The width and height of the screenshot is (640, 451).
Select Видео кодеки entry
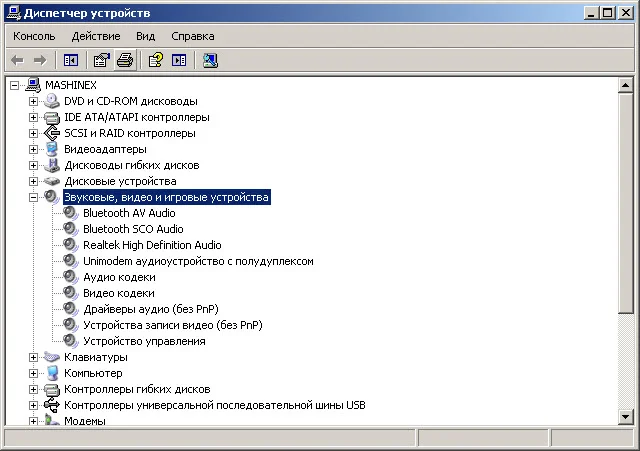click(119, 293)
